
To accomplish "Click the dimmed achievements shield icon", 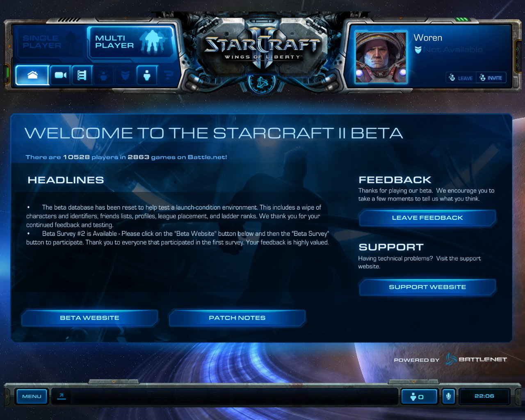I will (125, 75).
